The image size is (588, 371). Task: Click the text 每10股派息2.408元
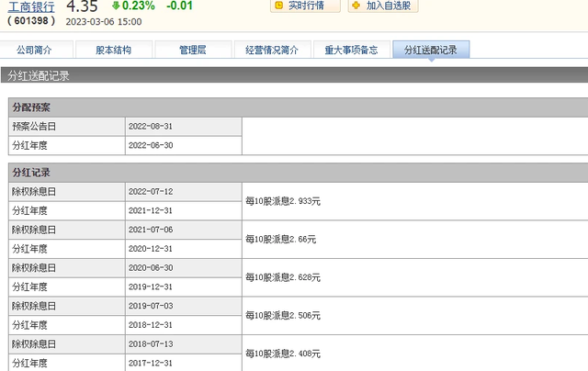[x=283, y=354]
